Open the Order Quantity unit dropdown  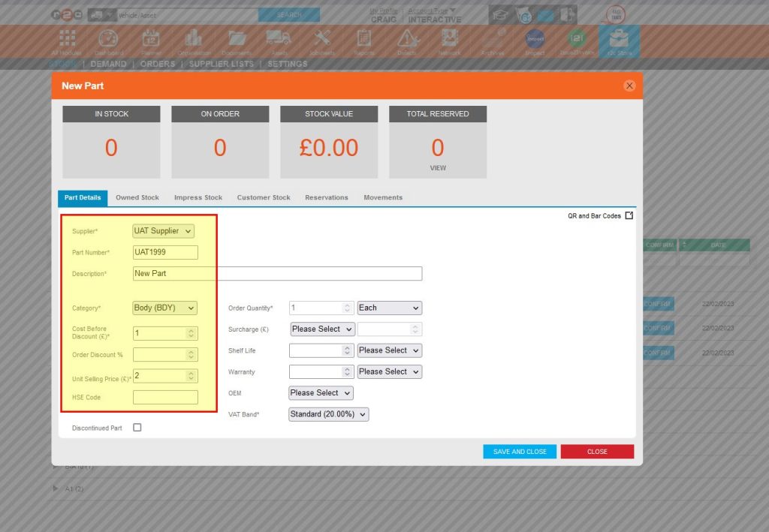tap(389, 307)
